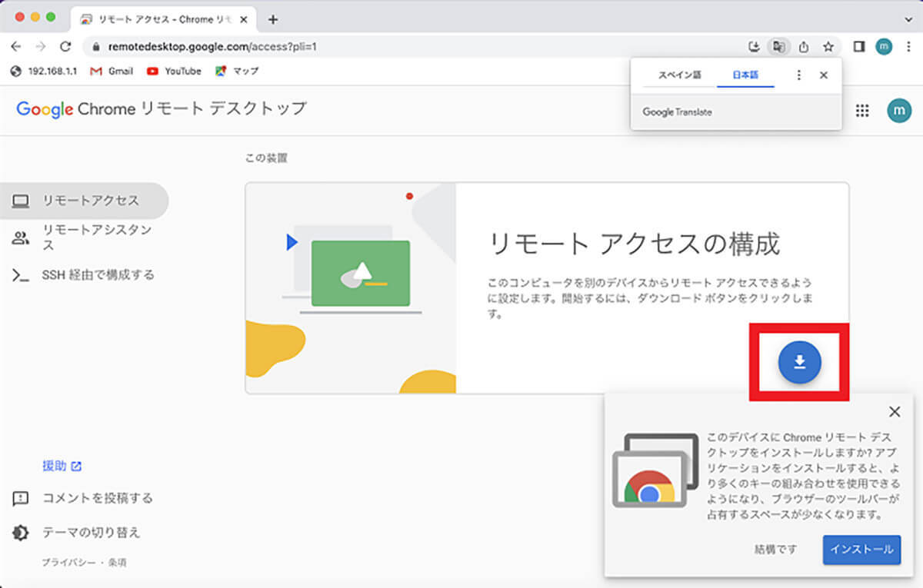
Task: Select リモートアクセス in sidebar
Action: [85, 201]
